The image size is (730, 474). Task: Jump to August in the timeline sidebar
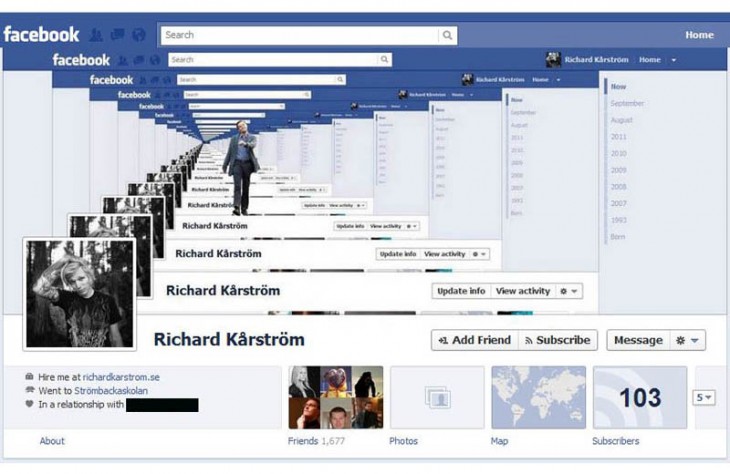tap(622, 120)
